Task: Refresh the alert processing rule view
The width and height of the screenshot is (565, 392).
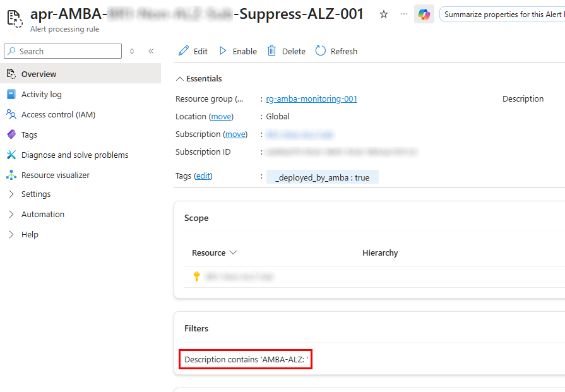Action: [336, 51]
